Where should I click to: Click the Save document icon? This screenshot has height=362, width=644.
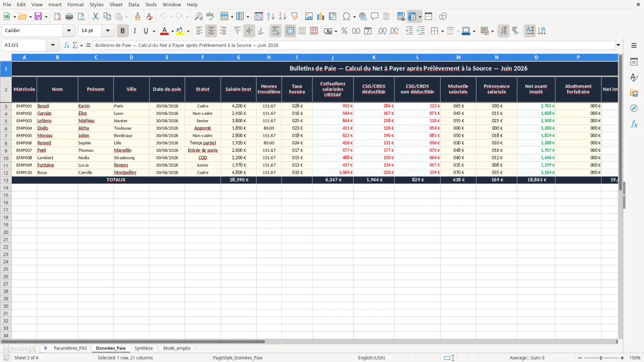(x=38, y=17)
